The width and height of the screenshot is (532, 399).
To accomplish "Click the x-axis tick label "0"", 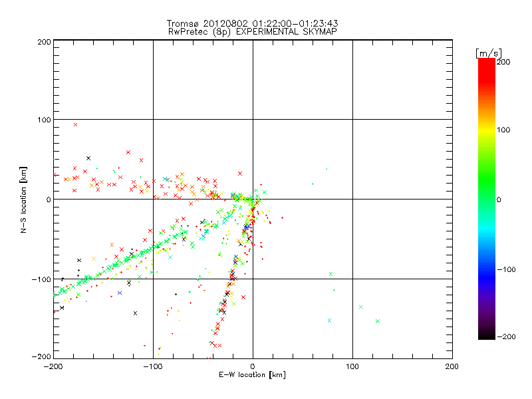I will click(253, 367).
